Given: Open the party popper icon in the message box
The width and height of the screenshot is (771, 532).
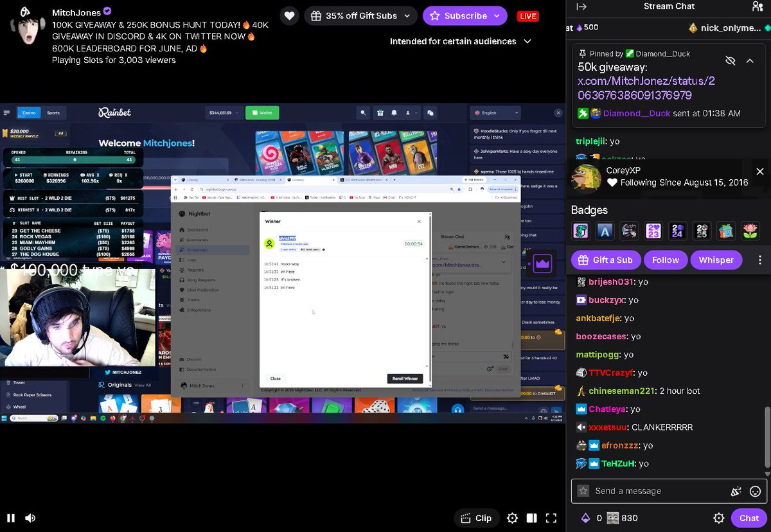Looking at the screenshot, I should pyautogui.click(x=736, y=491).
